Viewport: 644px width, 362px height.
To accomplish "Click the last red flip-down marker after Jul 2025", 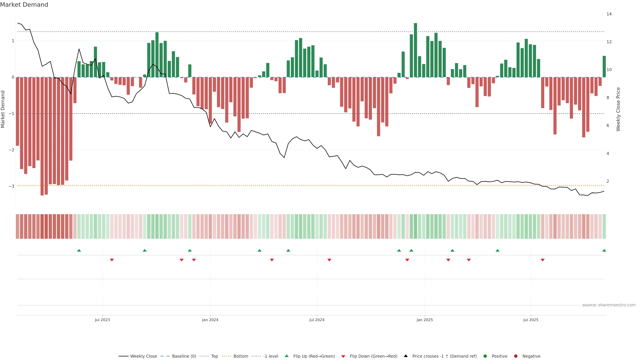I will [x=543, y=260].
